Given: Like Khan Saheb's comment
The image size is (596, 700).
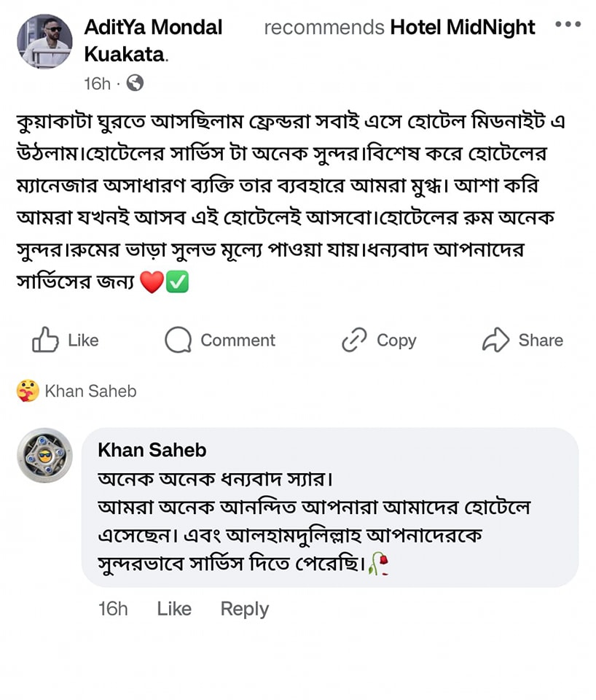Looking at the screenshot, I should coord(174,609).
